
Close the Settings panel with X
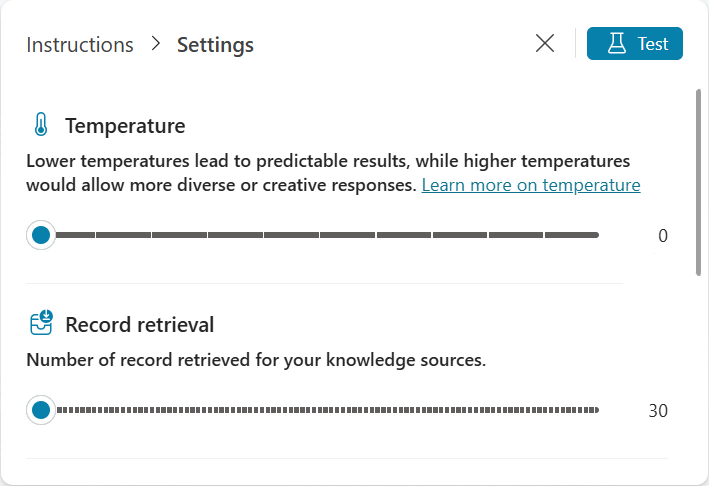click(x=545, y=44)
